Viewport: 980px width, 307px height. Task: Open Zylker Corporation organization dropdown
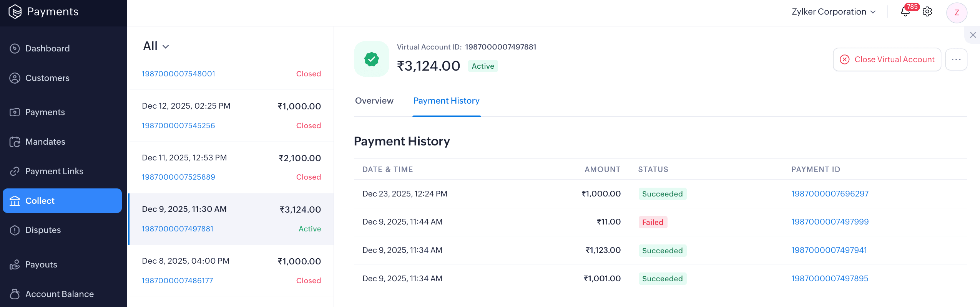(x=833, y=12)
